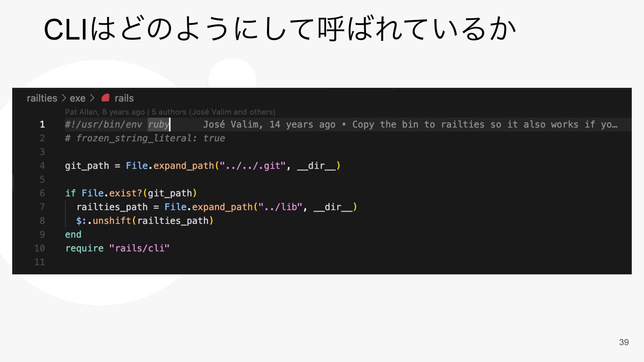This screenshot has width=644, height=362.
Task: Click the line number 11 in the gutter
Action: click(40, 262)
